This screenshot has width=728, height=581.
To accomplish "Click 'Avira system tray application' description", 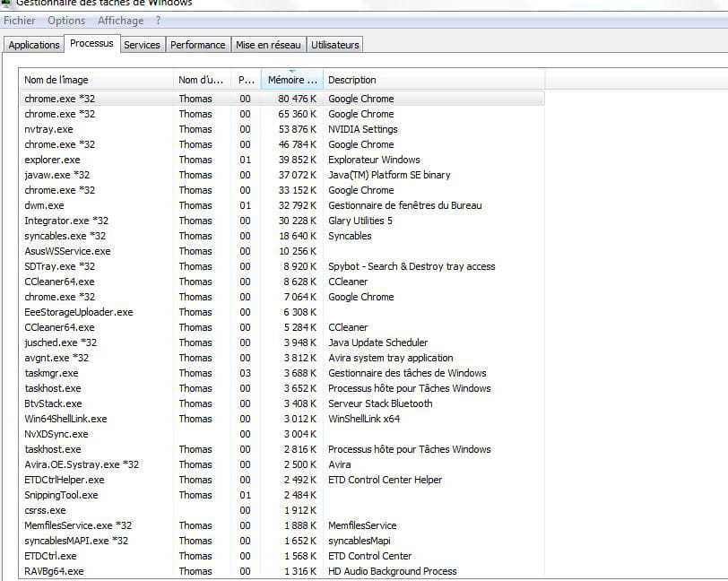I will point(391,358).
